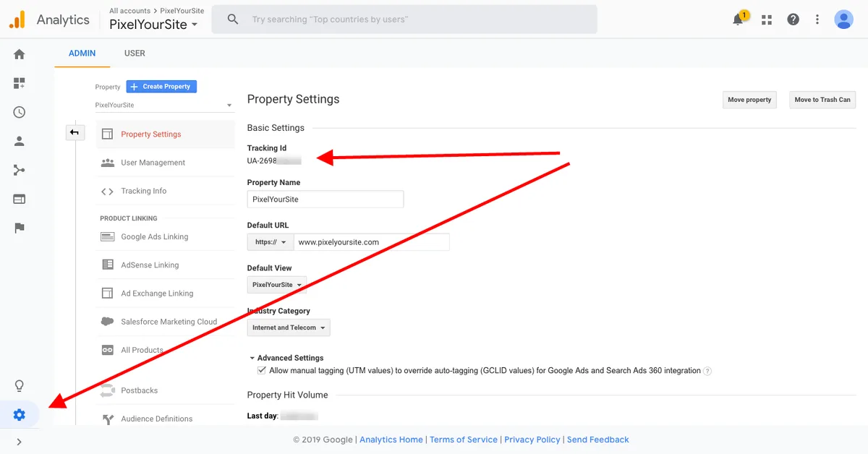Click the Property Name input field
The image size is (868, 454).
coord(325,199)
